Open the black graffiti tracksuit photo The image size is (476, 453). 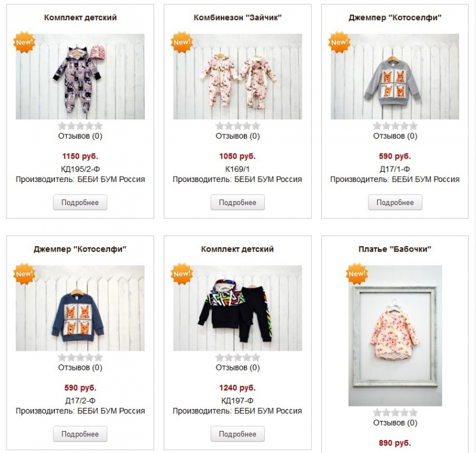coord(237,308)
